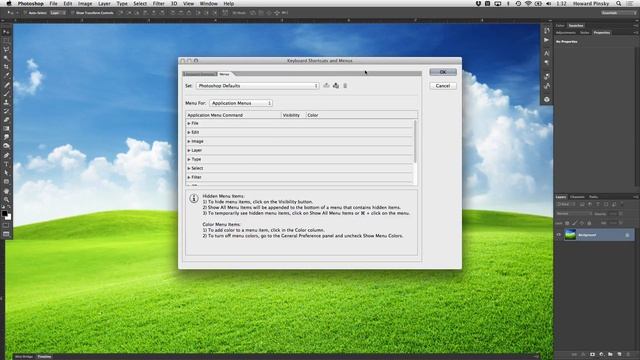The image size is (640, 360).
Task: Toggle the Auto-Select checkbox
Action: point(25,13)
